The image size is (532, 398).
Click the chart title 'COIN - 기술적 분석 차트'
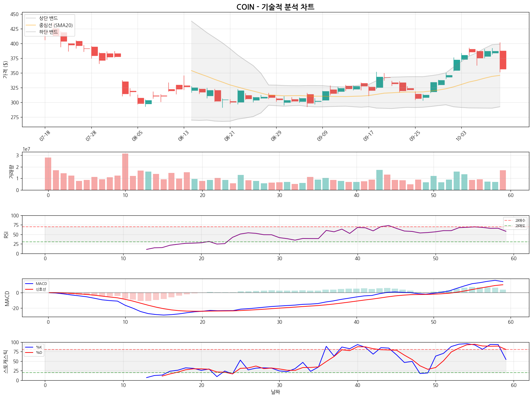click(x=275, y=7)
